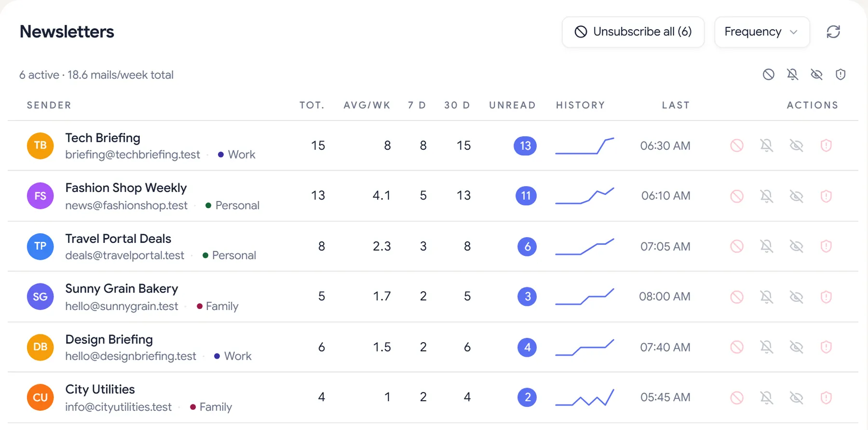Hide Travel Portal Deals sender
Screen dimensions: 868x430
coord(797,246)
